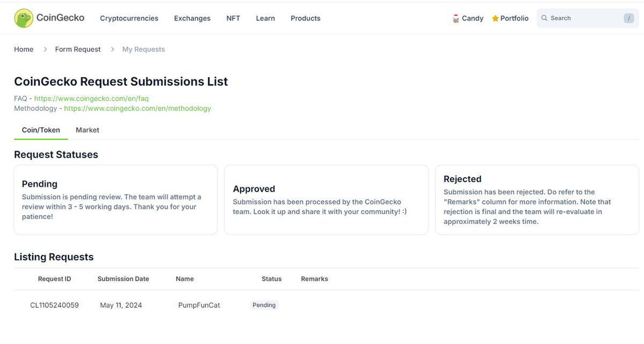Viewport: 644px width, 344px height.
Task: Click the Approved status card
Action: (x=326, y=200)
